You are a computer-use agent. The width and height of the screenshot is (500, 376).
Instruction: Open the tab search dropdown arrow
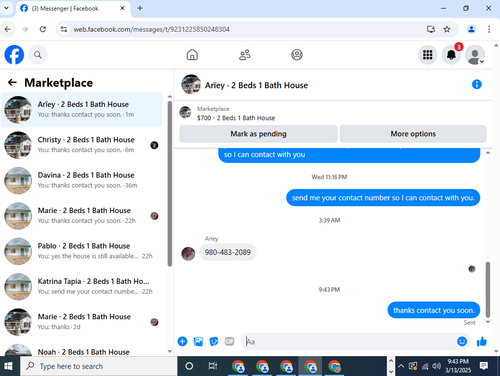6,8
